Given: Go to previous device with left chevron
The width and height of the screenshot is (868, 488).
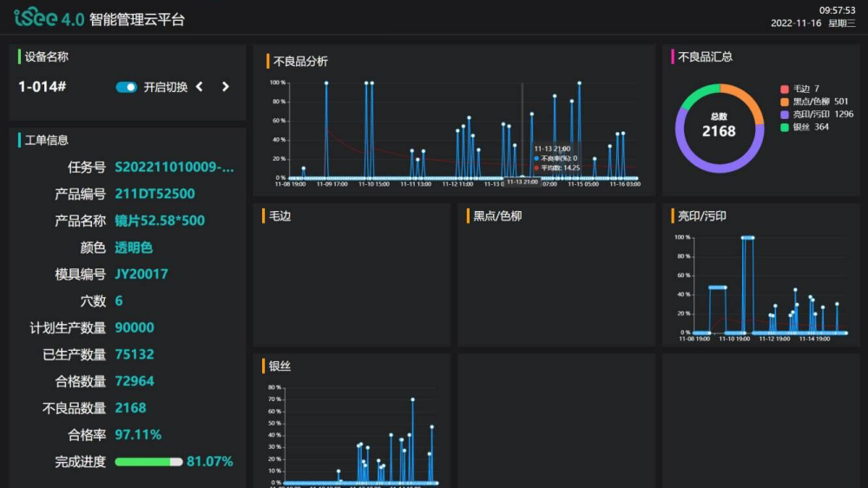Looking at the screenshot, I should [199, 87].
